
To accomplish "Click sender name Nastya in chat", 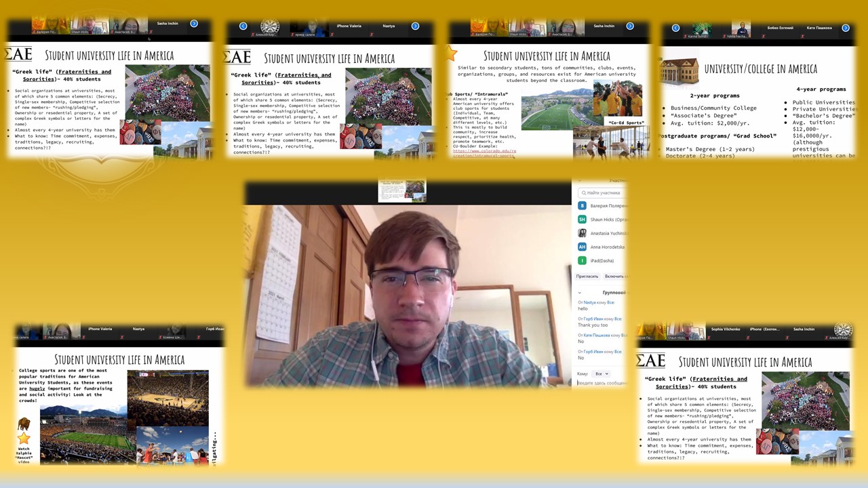I will [x=589, y=302].
